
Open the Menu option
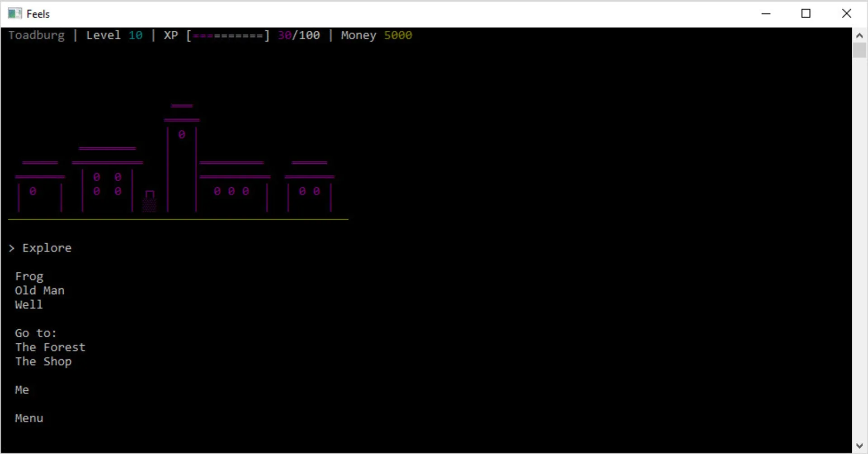pyautogui.click(x=29, y=418)
